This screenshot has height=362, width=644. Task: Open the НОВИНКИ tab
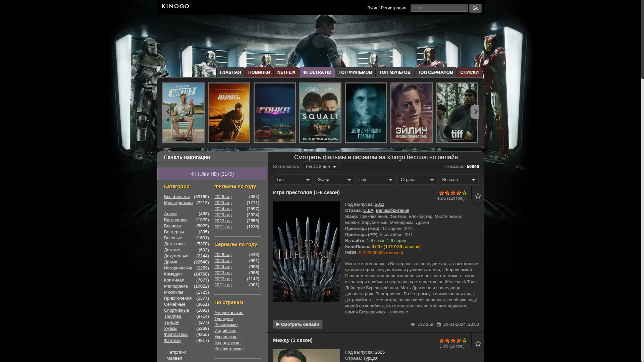pyautogui.click(x=259, y=72)
